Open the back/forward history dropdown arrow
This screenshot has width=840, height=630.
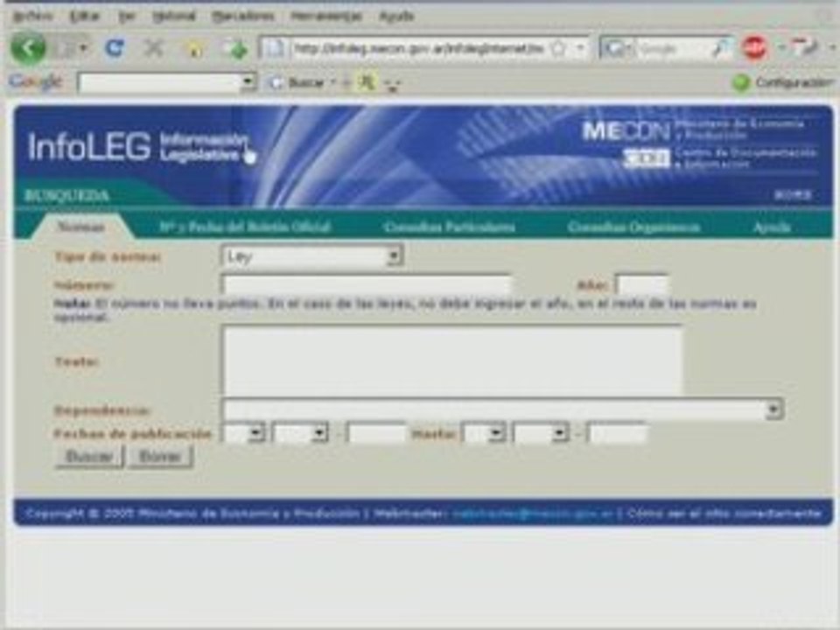pos(84,48)
